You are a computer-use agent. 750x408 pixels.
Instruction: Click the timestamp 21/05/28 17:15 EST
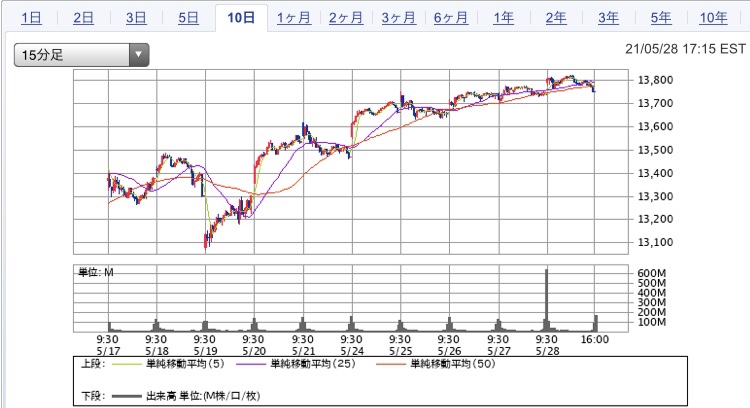[x=685, y=49]
